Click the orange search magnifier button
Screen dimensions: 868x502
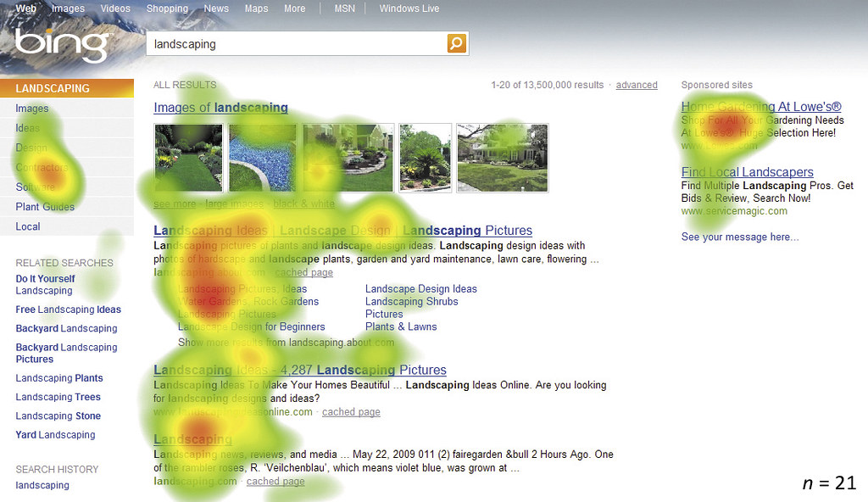[457, 43]
